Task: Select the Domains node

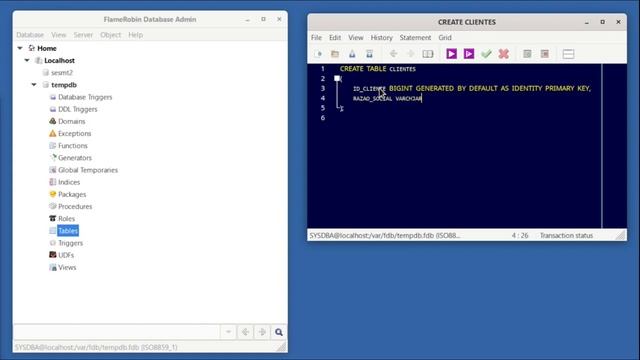Action: [x=71, y=121]
